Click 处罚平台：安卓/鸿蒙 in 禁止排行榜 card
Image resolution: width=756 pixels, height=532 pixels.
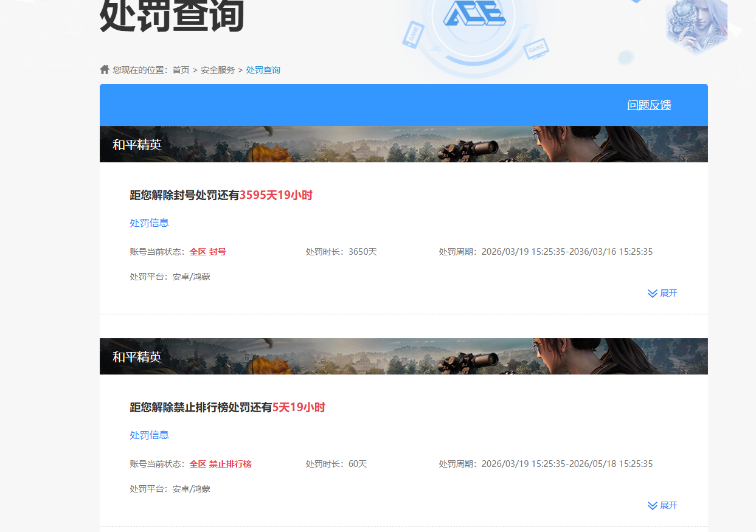(170, 489)
